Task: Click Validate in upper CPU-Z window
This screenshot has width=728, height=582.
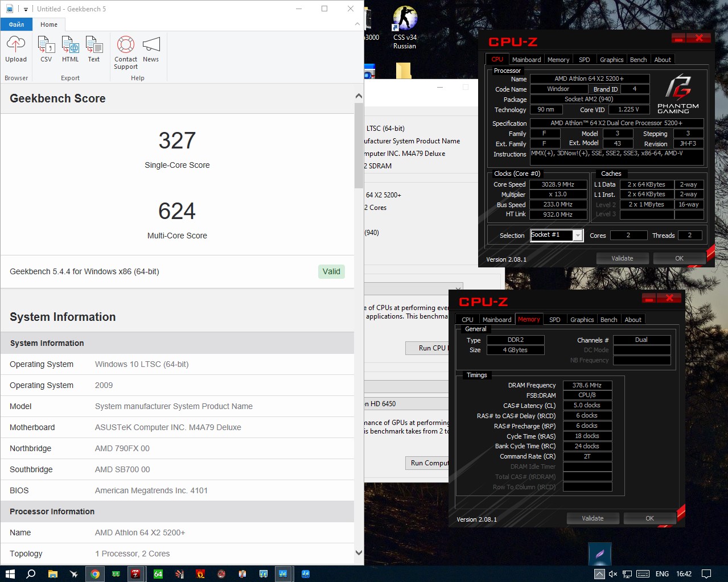Action: click(x=622, y=258)
